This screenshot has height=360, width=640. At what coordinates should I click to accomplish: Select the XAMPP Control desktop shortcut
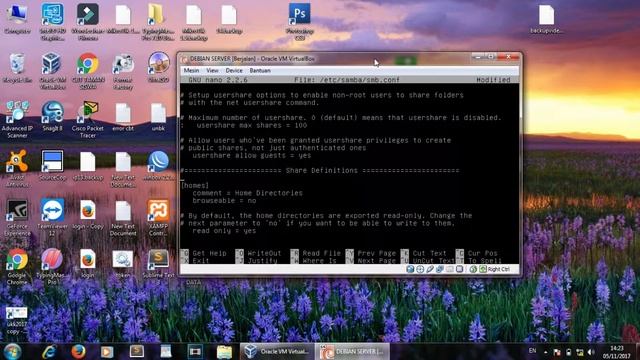(x=158, y=217)
